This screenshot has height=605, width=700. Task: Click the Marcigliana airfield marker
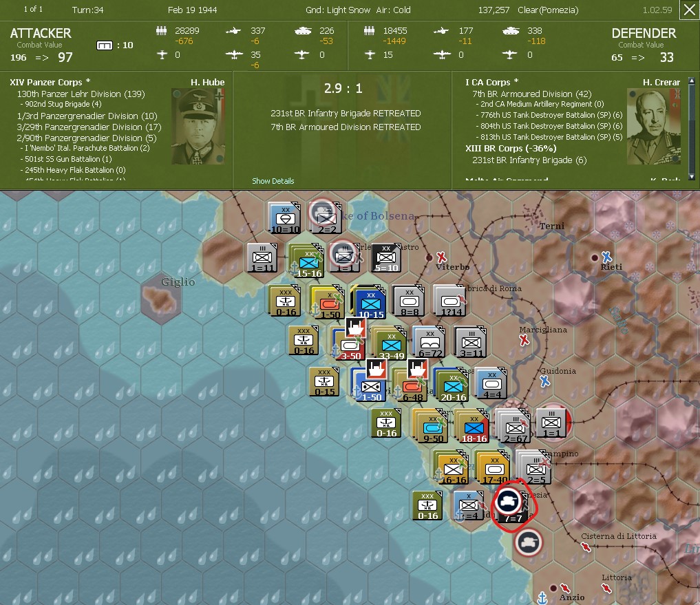tap(524, 340)
